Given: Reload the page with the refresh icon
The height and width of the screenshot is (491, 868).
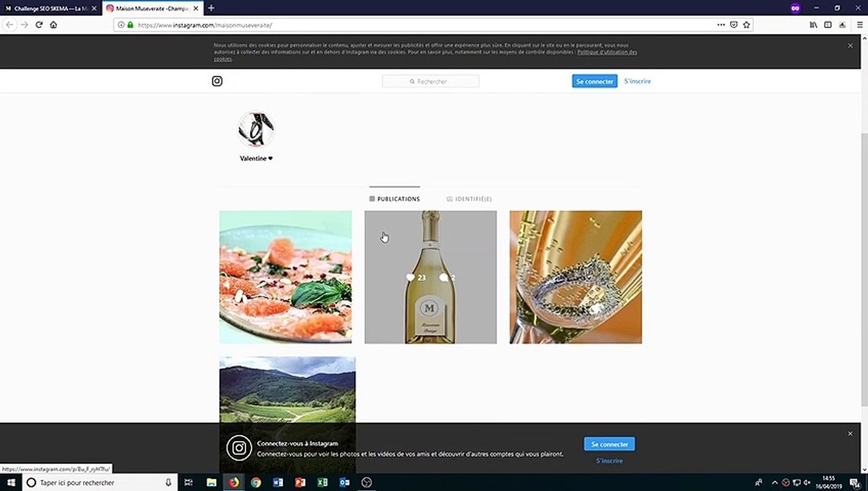Looking at the screenshot, I should pyautogui.click(x=39, y=25).
